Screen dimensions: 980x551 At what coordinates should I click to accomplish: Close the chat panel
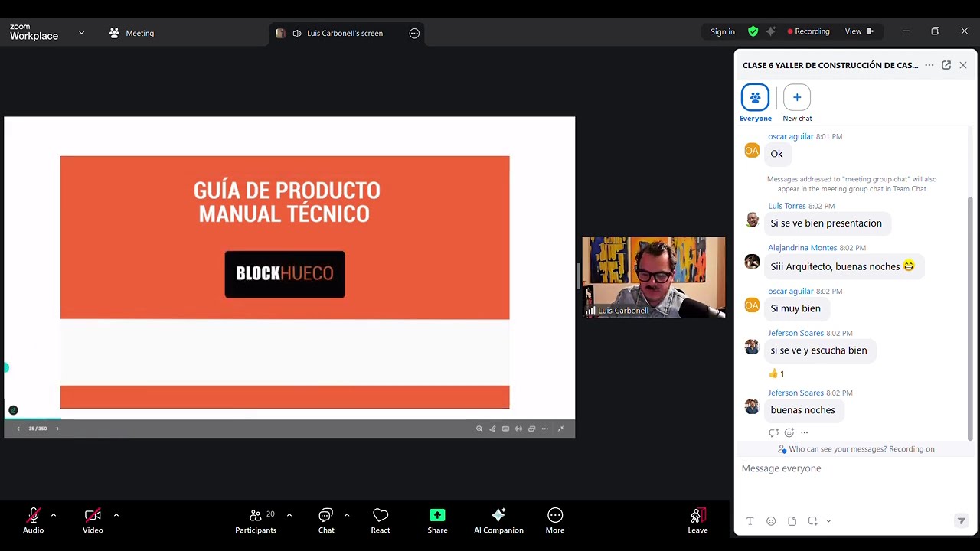click(963, 65)
